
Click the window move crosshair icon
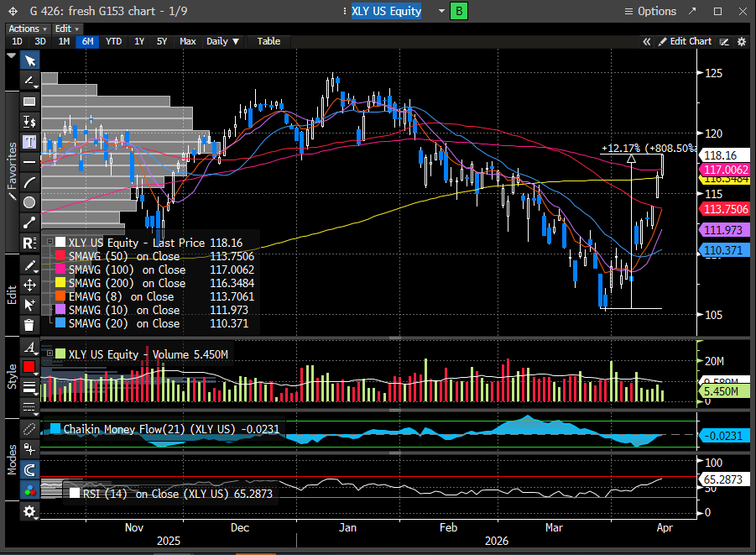tap(13, 11)
